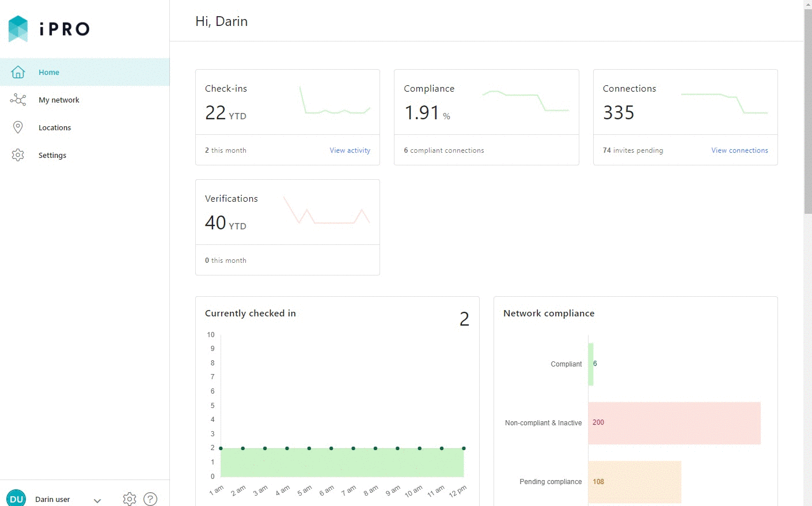The height and width of the screenshot is (506, 812).
Task: Click the iPRO logo
Action: click(49, 28)
